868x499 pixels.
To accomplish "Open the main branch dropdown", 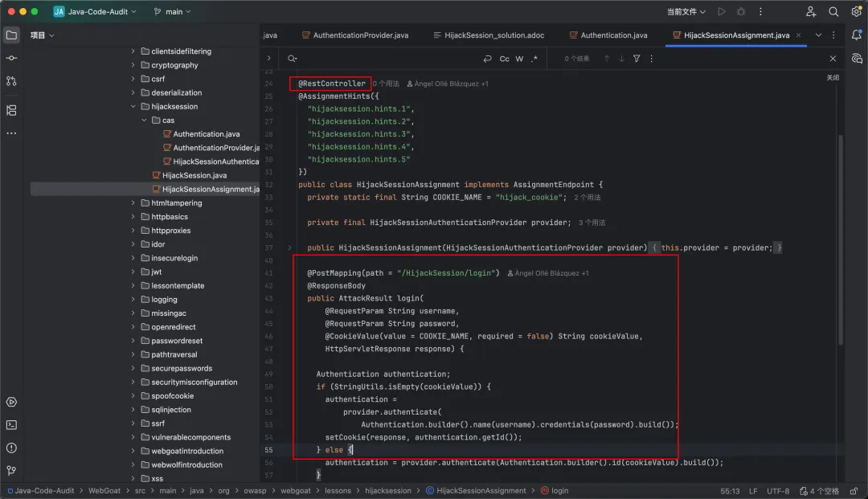I will tap(172, 11).
